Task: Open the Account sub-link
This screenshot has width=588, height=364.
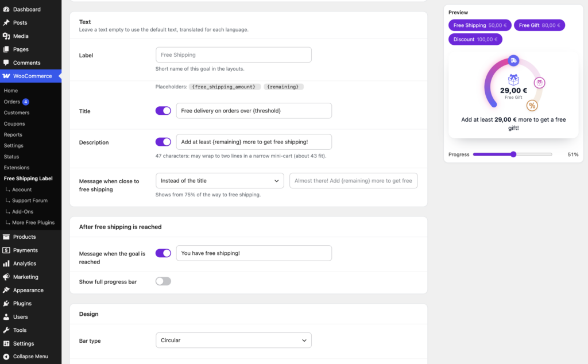Action: (22, 189)
